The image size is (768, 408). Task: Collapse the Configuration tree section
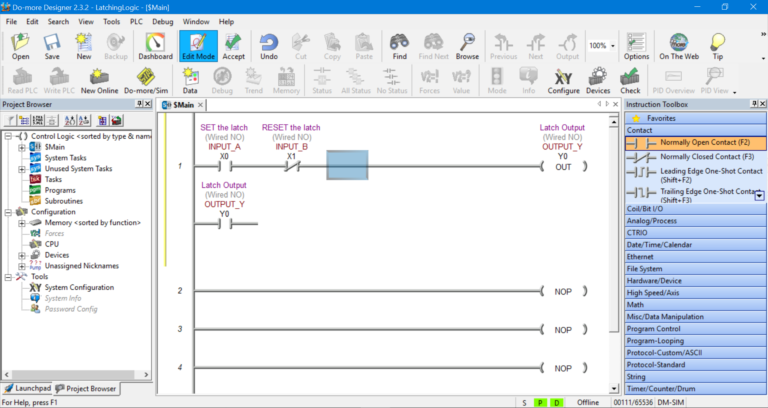(9, 212)
